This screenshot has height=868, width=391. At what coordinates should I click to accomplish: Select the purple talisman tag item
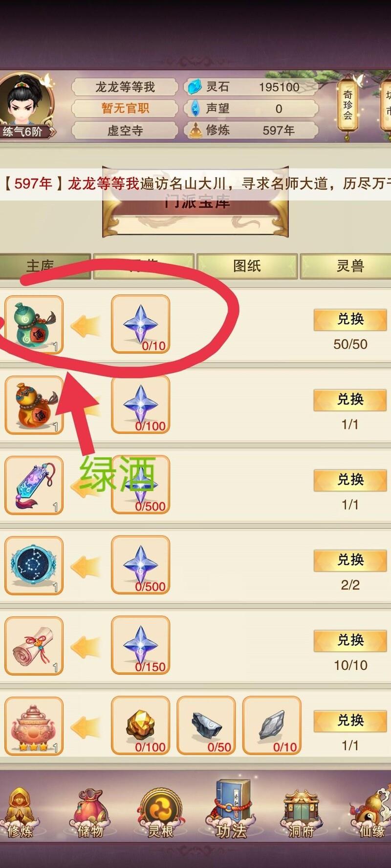pyautogui.click(x=34, y=485)
